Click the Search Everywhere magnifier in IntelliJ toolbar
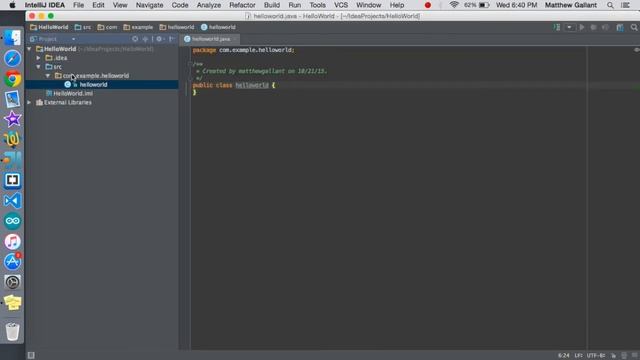The height and width of the screenshot is (360, 640). (x=634, y=27)
